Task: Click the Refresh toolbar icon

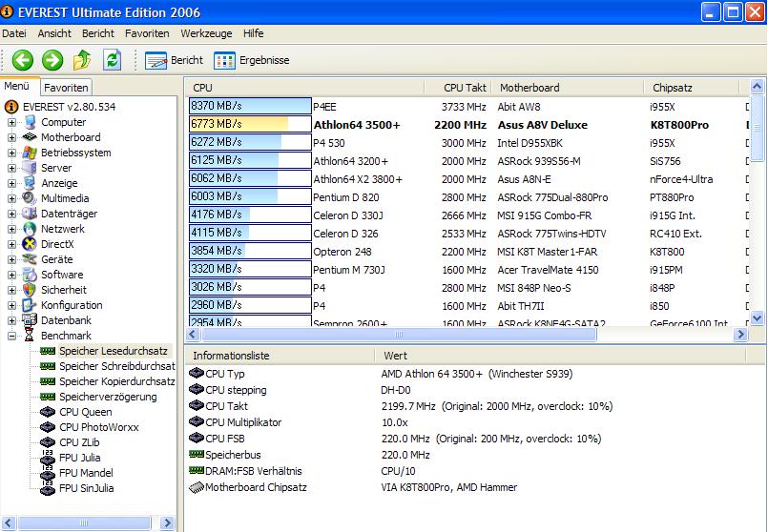Action: coord(113,60)
